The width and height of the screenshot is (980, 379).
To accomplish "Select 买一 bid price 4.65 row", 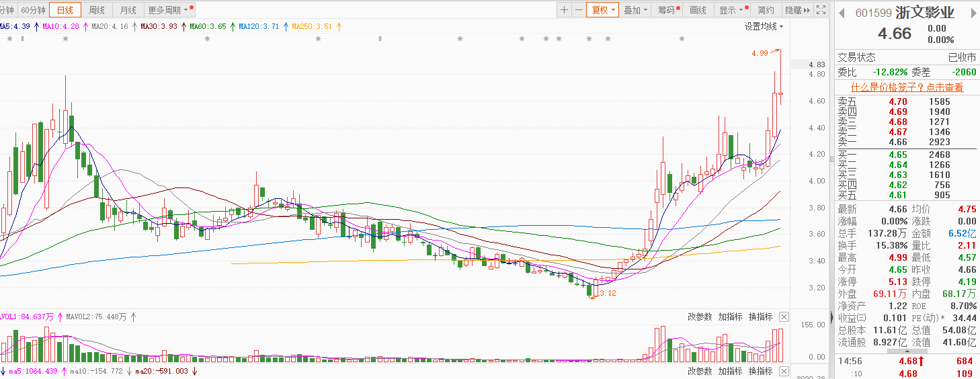I will point(906,155).
